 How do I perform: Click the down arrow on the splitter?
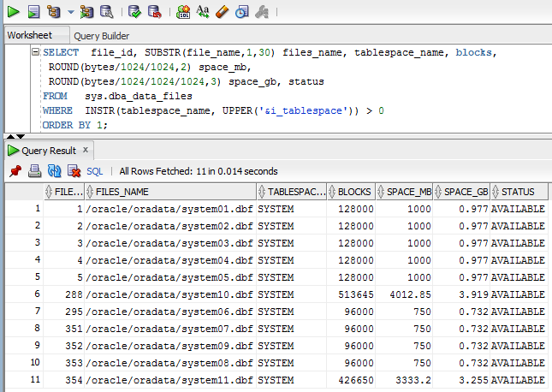tap(21, 136)
